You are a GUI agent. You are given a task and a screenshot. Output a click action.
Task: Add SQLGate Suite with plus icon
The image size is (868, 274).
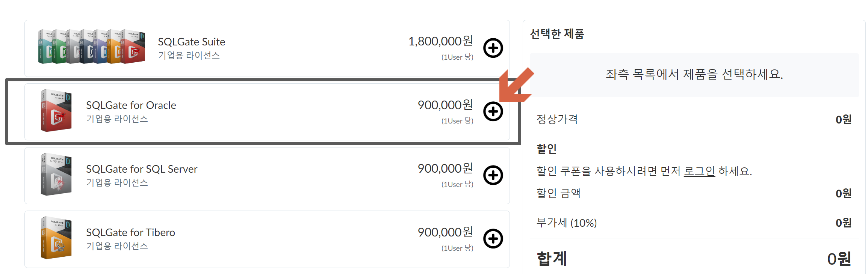(493, 48)
